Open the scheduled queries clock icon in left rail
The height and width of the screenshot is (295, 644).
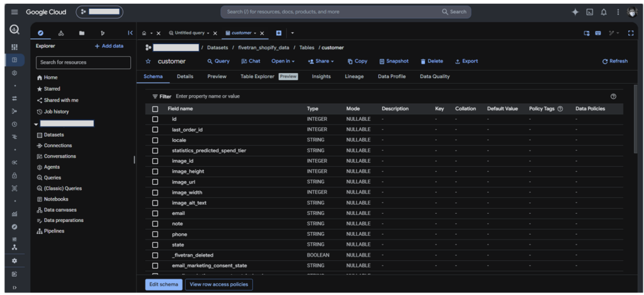click(14, 124)
